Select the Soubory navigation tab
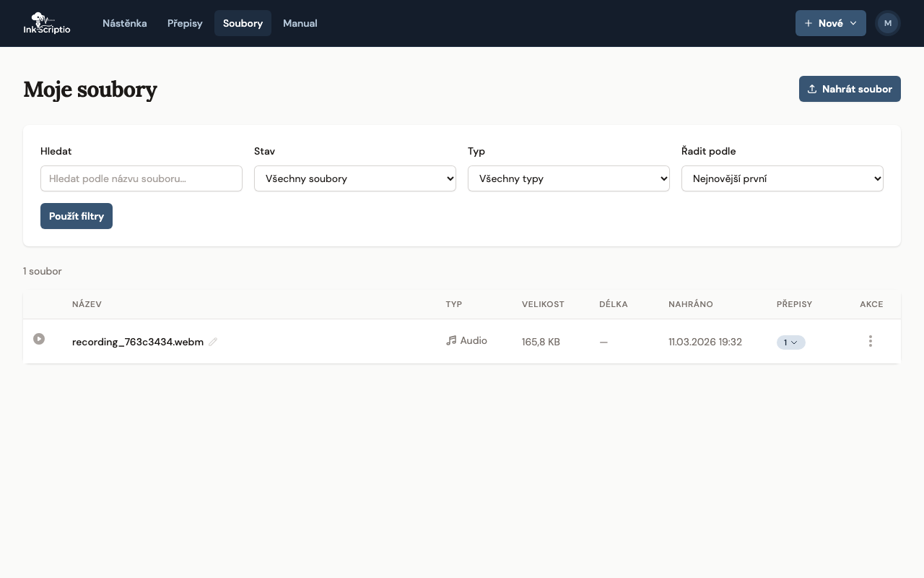924x578 pixels. click(x=243, y=23)
